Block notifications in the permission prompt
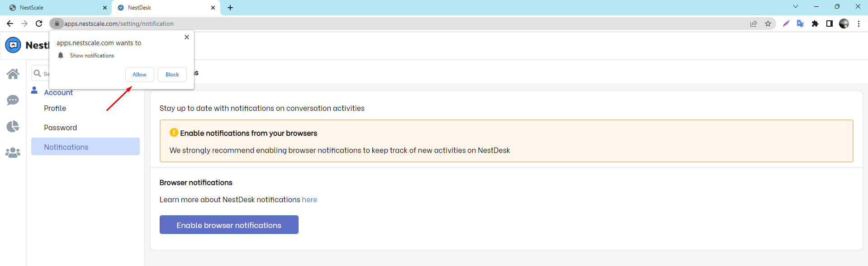 172,74
